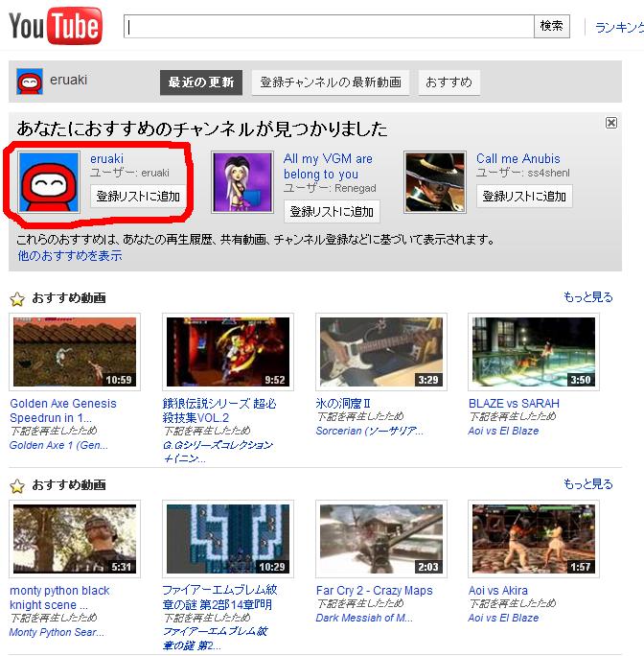Screen dimensions: 644x656
Task: Click the star icon of second おすすめ動画 section
Action: (x=17, y=485)
